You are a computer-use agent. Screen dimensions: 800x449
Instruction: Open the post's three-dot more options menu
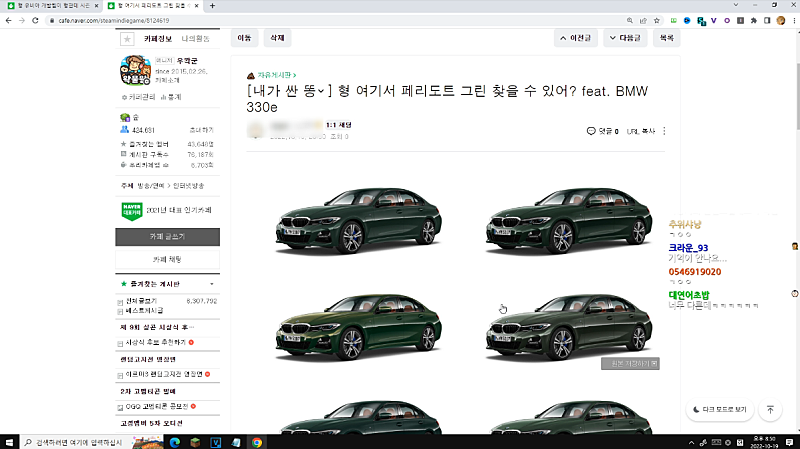coord(664,131)
